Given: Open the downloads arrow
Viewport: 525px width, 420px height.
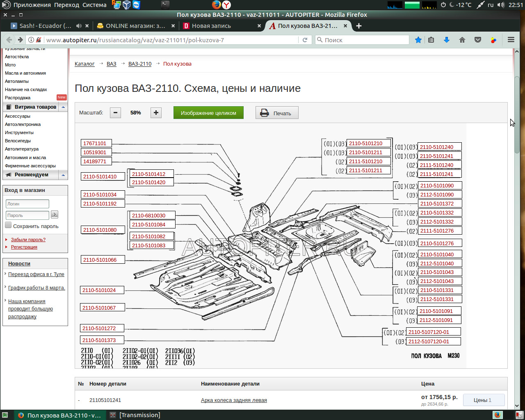Looking at the screenshot, I should [447, 40].
